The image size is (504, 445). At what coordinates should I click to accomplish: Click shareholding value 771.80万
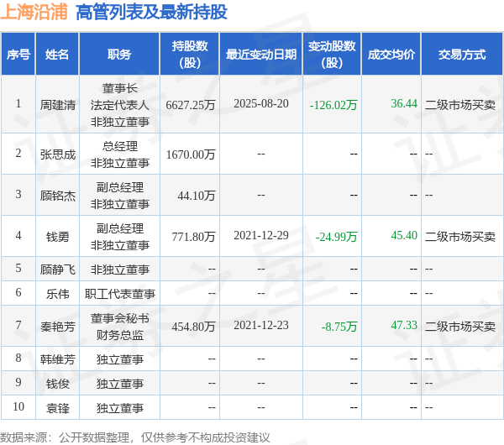193,237
